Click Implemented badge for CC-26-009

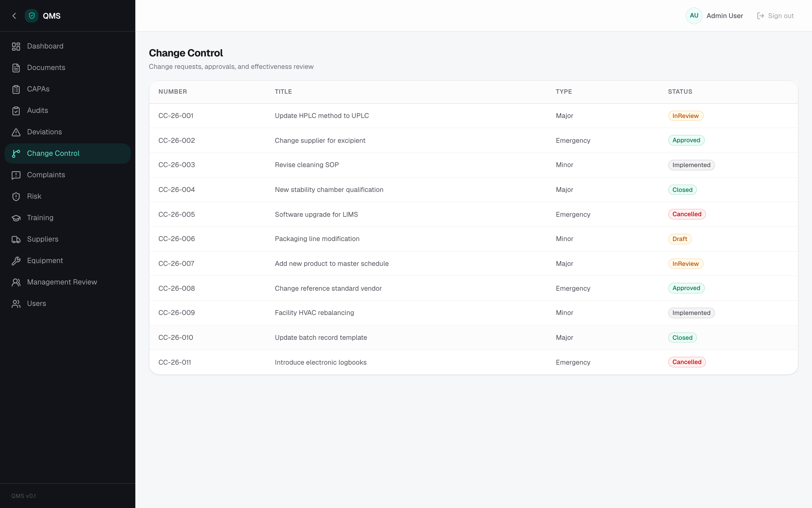(x=691, y=313)
